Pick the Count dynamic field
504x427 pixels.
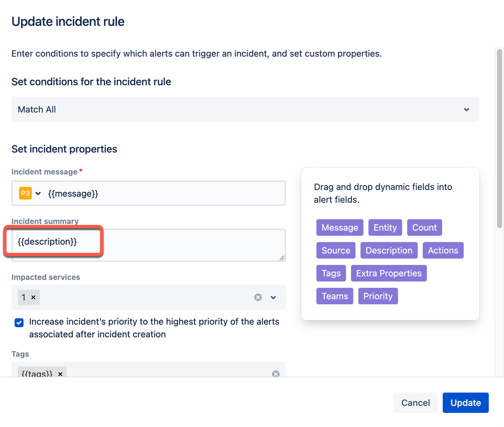424,228
